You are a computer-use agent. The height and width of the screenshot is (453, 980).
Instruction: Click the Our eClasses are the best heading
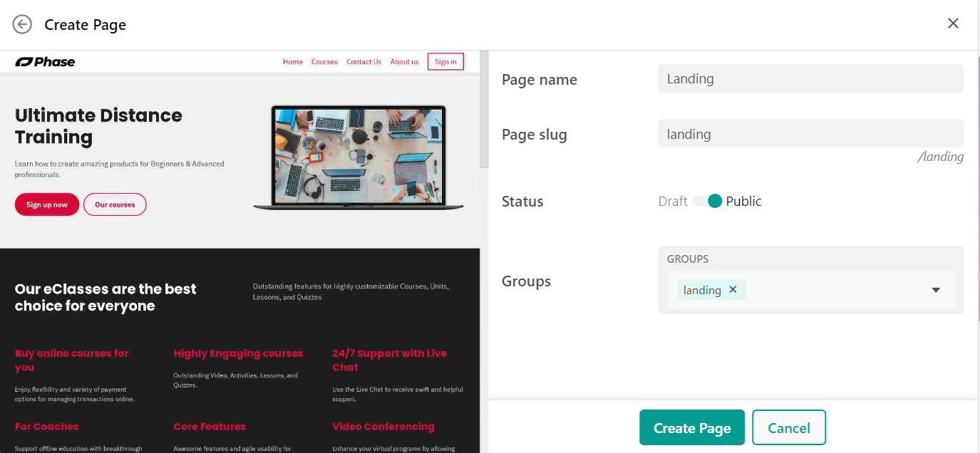105,298
